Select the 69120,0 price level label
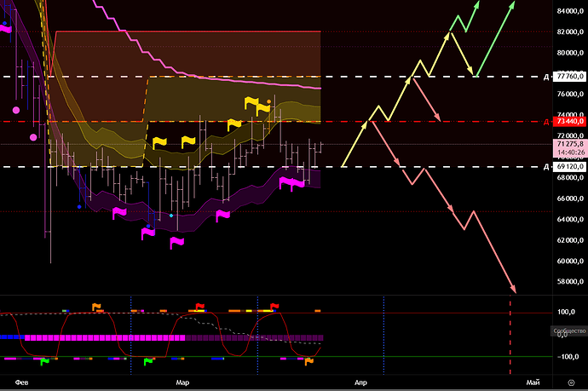This screenshot has height=391, width=588. [565, 167]
